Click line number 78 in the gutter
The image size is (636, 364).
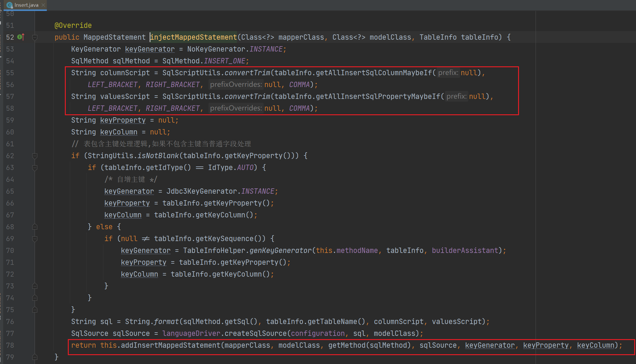10,345
